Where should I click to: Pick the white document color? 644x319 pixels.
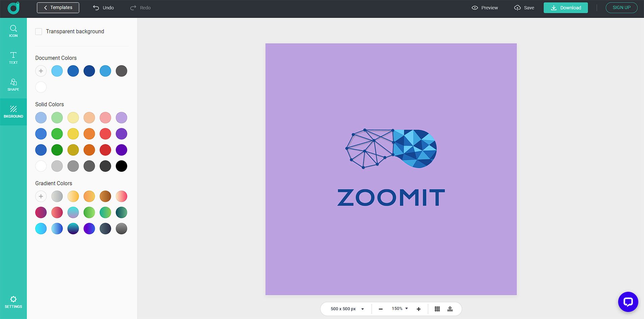[x=41, y=87]
